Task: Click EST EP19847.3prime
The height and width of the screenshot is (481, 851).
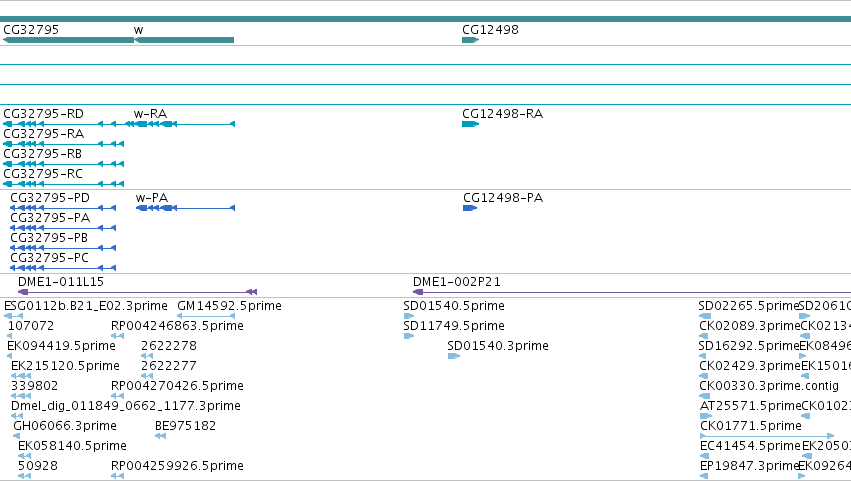Action: pos(704,476)
